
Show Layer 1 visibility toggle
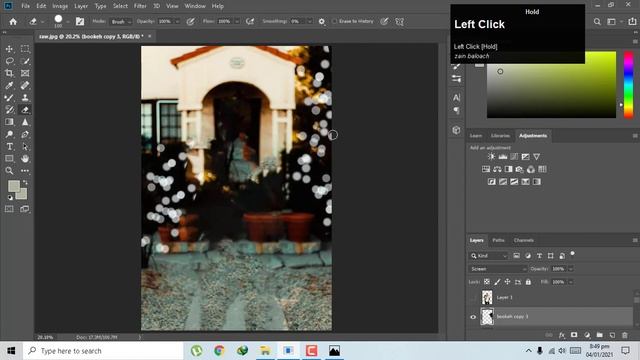[473, 298]
